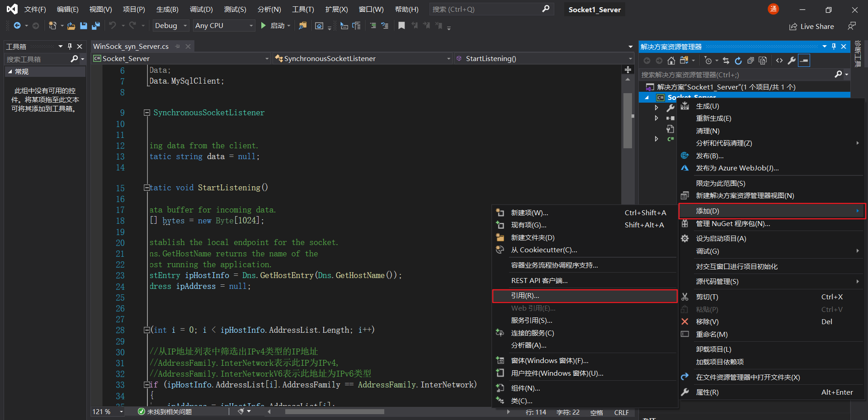
Task: Toggle the Toolbox panel auto-hide pin
Action: point(70,46)
